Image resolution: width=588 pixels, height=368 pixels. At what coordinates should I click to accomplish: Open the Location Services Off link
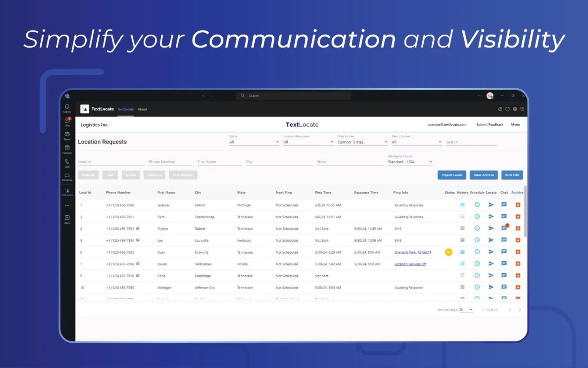(410, 264)
